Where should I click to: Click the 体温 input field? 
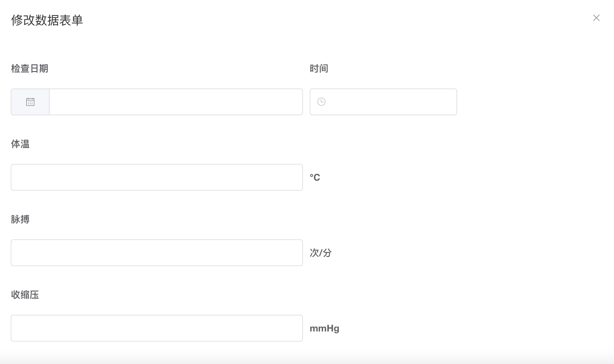[157, 177]
